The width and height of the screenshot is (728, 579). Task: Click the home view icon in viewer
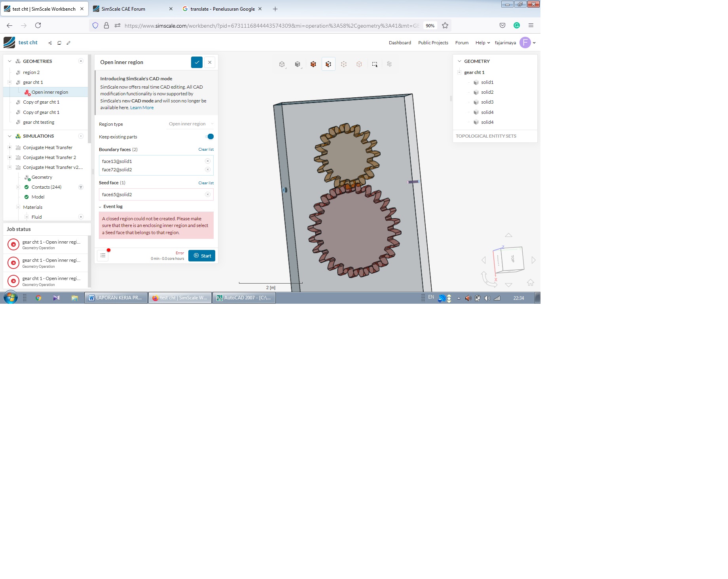pyautogui.click(x=531, y=282)
